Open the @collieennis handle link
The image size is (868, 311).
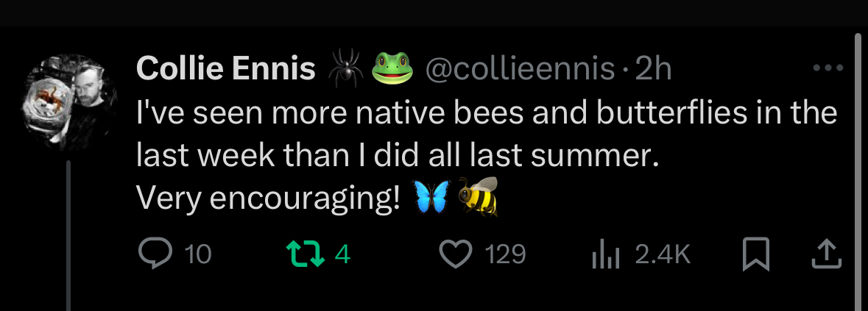click(x=520, y=69)
